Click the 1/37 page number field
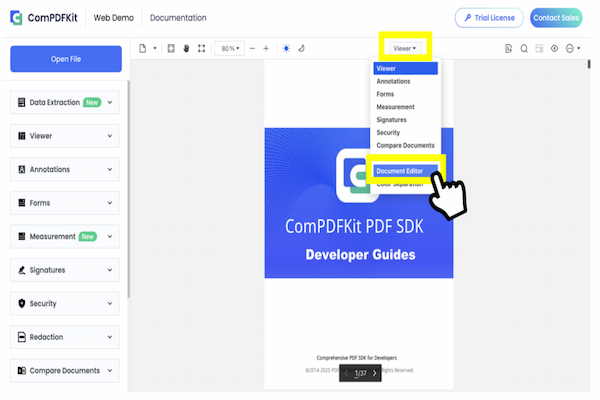The height and width of the screenshot is (400, 600). [360, 373]
